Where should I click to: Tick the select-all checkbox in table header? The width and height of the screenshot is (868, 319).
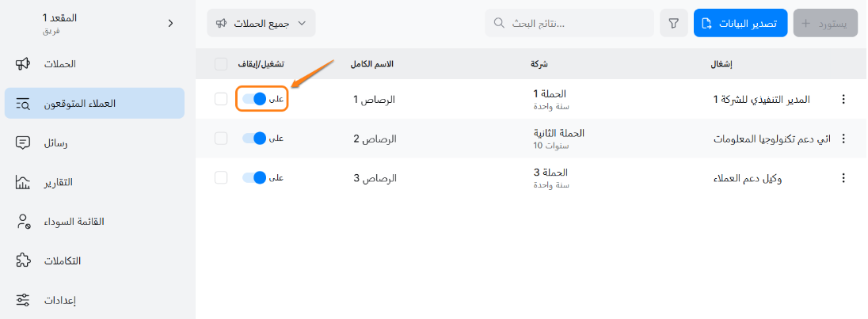[x=221, y=63]
